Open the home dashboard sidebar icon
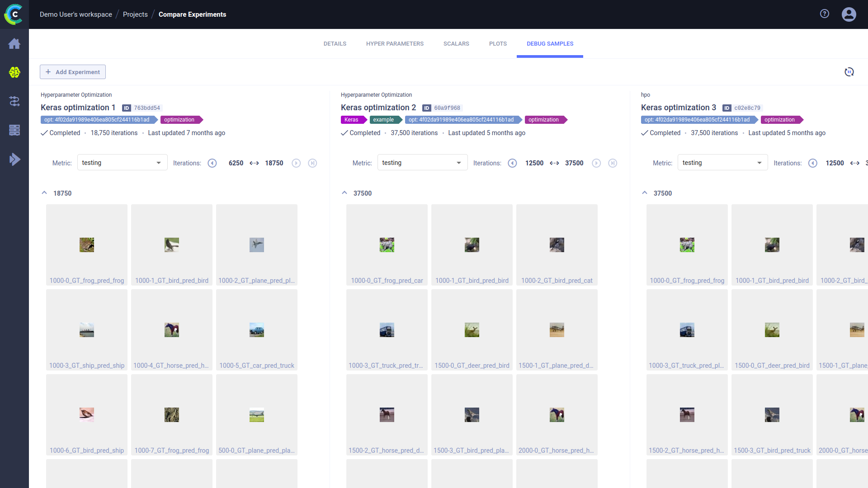This screenshot has height=488, width=868. click(14, 44)
